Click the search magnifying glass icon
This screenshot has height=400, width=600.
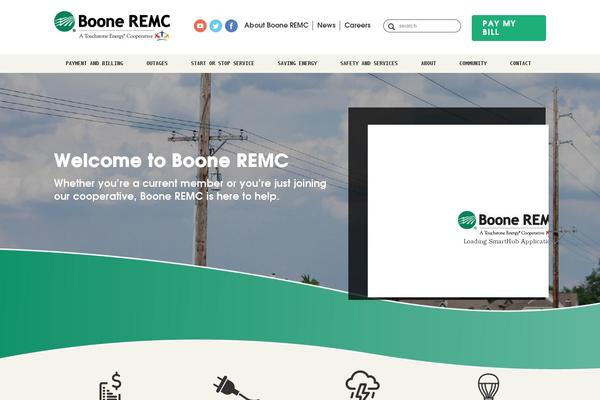(x=391, y=26)
